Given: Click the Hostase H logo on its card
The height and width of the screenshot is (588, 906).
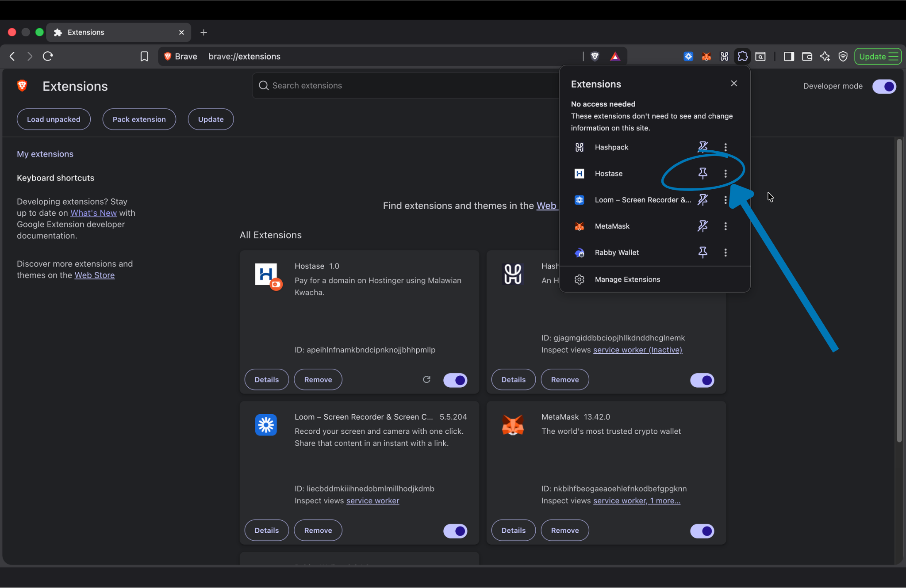Looking at the screenshot, I should click(x=266, y=275).
